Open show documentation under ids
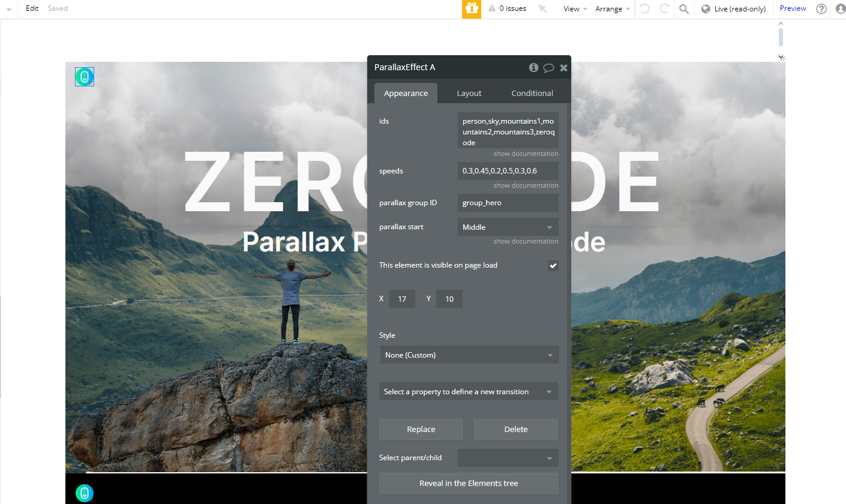The height and width of the screenshot is (504, 846). coord(526,154)
